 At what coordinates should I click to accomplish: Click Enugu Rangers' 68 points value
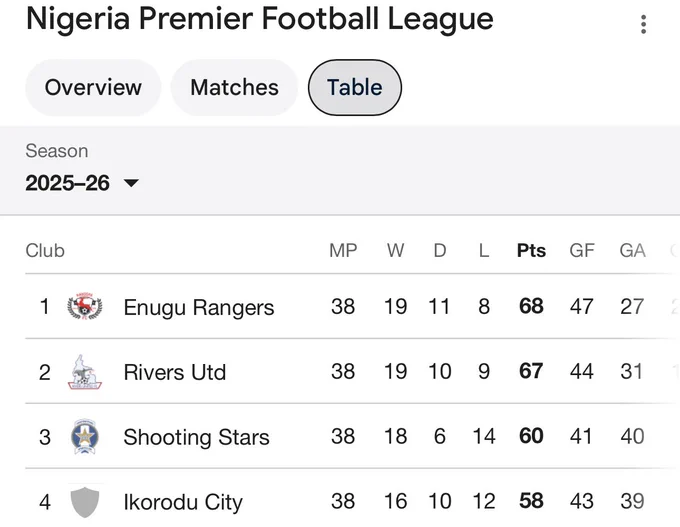click(531, 306)
